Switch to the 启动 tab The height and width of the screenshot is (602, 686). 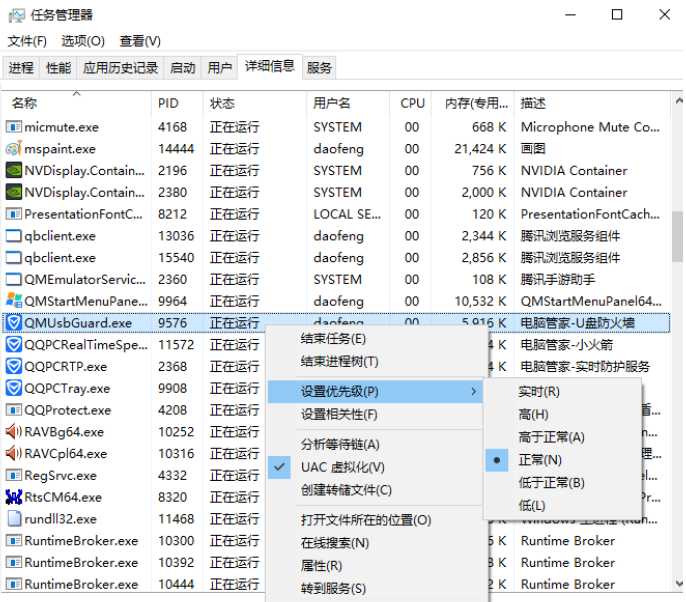(183, 68)
